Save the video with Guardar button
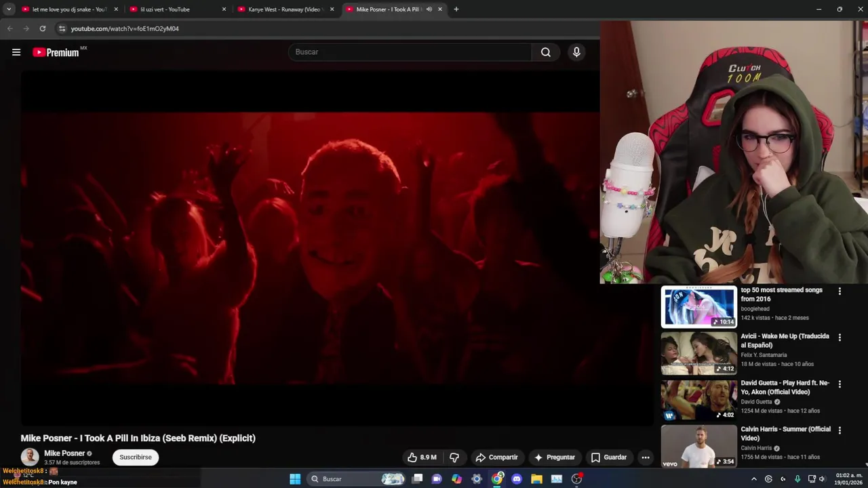 pyautogui.click(x=608, y=457)
